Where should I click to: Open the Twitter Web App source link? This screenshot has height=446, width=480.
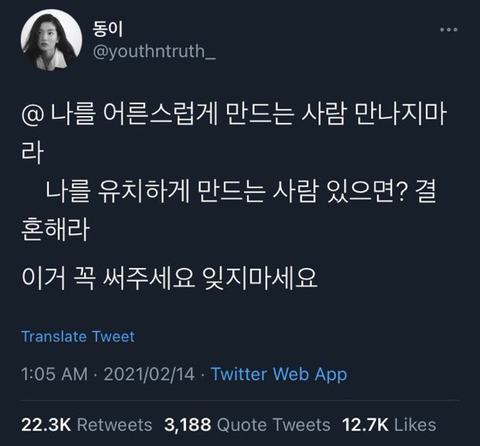(x=279, y=374)
